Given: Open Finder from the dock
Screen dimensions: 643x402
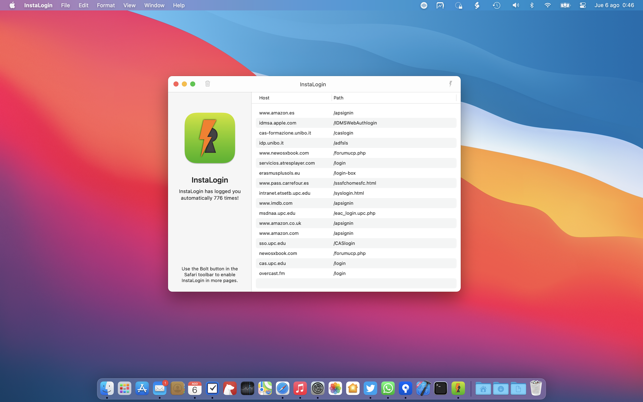Looking at the screenshot, I should [107, 388].
